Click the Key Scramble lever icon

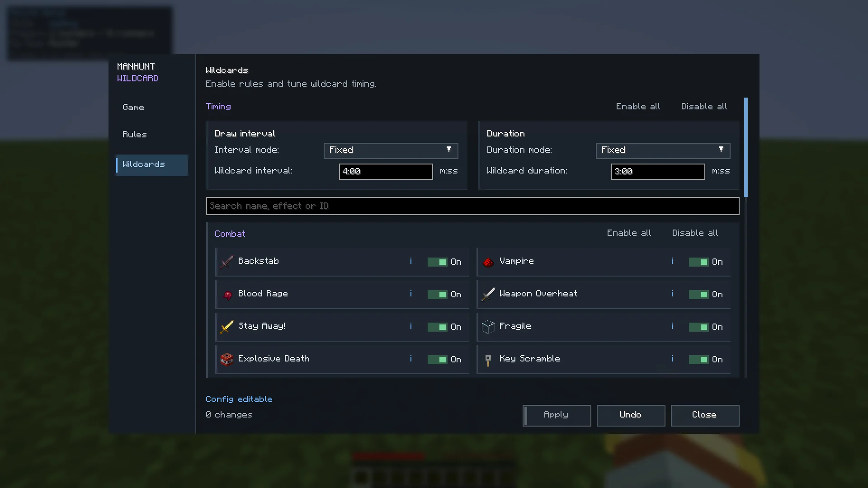[x=488, y=360]
